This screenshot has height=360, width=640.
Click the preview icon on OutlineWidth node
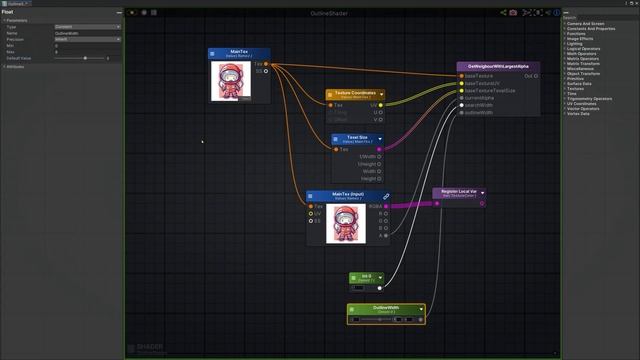[352, 309]
